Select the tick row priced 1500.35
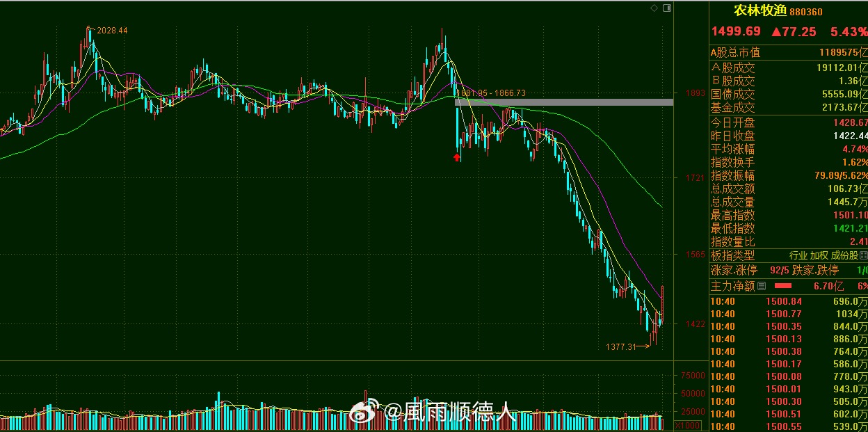The width and height of the screenshot is (868, 432). click(789, 326)
